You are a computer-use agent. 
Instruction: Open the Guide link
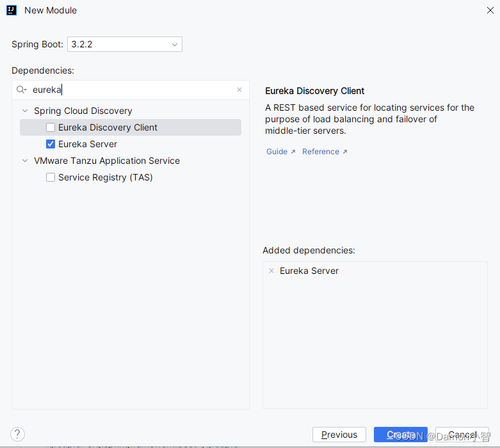[x=281, y=152]
